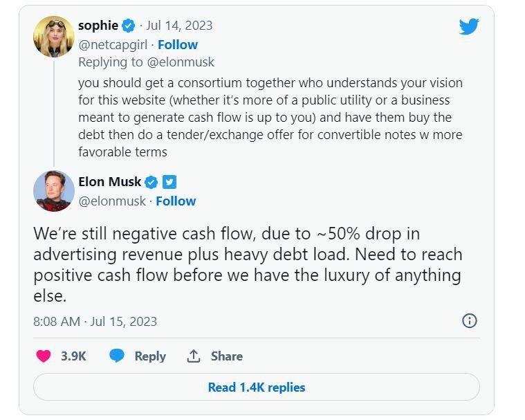This screenshot has width=525, height=420.
Task: Open the Elon Musk display name
Action: [x=109, y=182]
